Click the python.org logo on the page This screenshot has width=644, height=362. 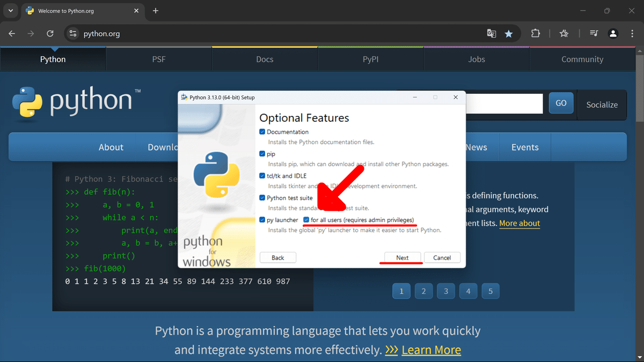click(x=76, y=102)
